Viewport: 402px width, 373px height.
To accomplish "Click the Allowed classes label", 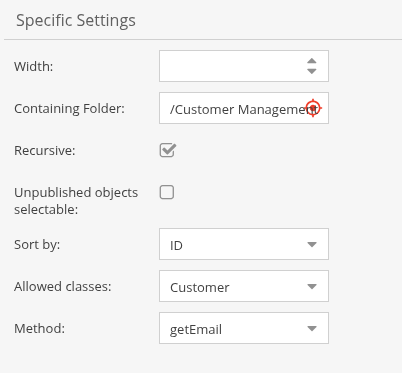I will (x=63, y=287).
